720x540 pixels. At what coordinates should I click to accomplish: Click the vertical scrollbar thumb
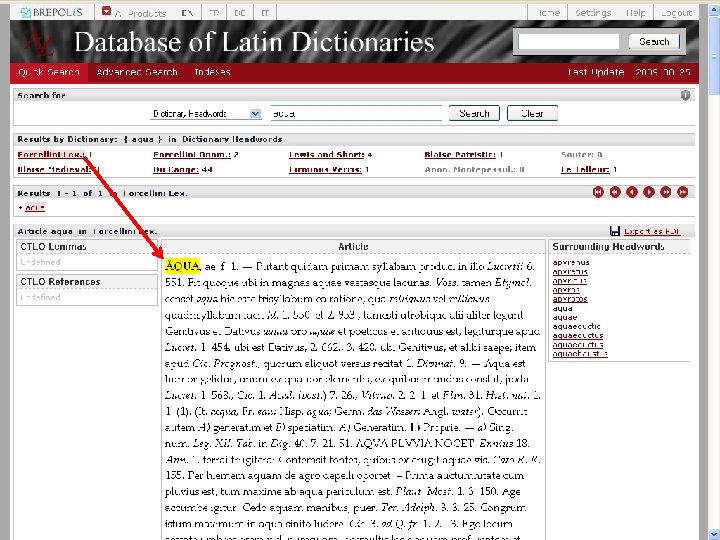[714, 56]
